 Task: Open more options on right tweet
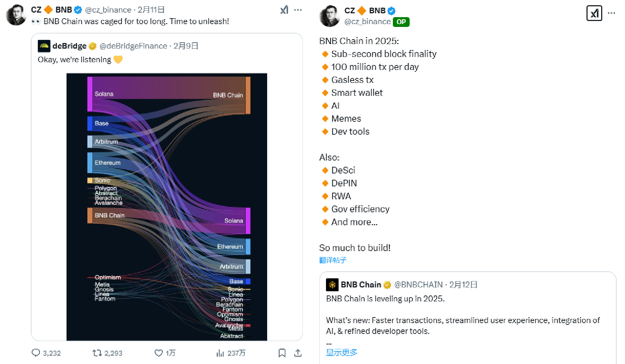[611, 13]
